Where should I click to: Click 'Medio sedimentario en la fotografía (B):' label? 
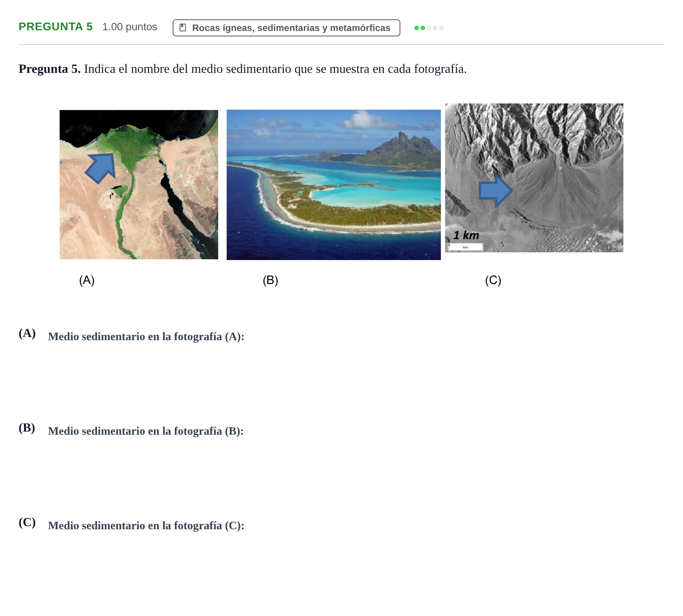146,431
